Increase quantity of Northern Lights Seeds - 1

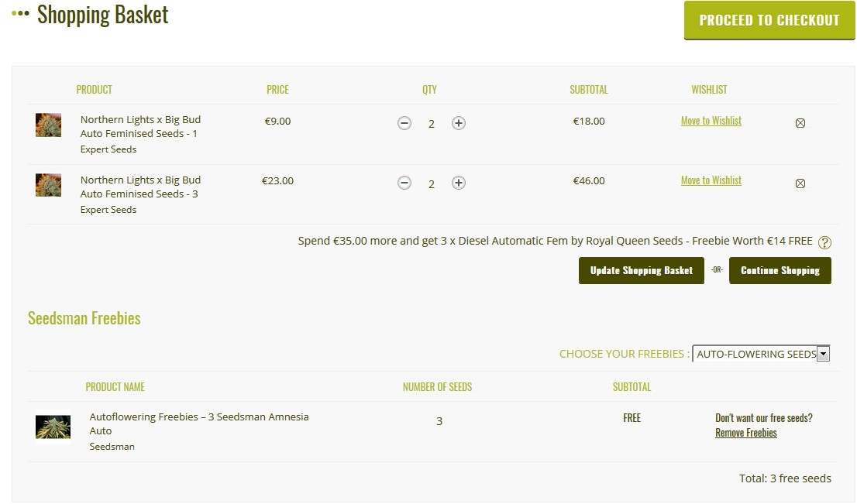[x=459, y=123]
